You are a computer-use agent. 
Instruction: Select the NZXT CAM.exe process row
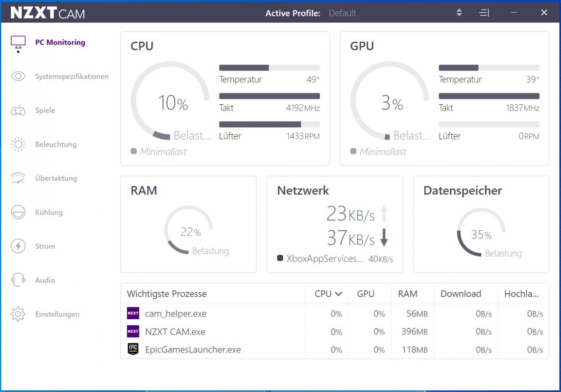click(x=335, y=331)
